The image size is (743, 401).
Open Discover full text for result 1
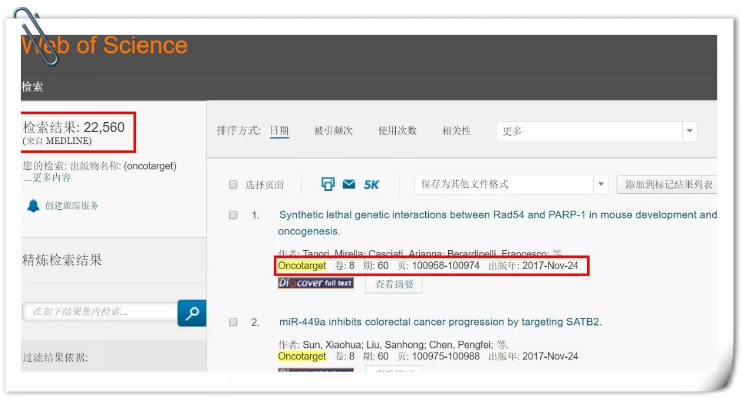[316, 283]
